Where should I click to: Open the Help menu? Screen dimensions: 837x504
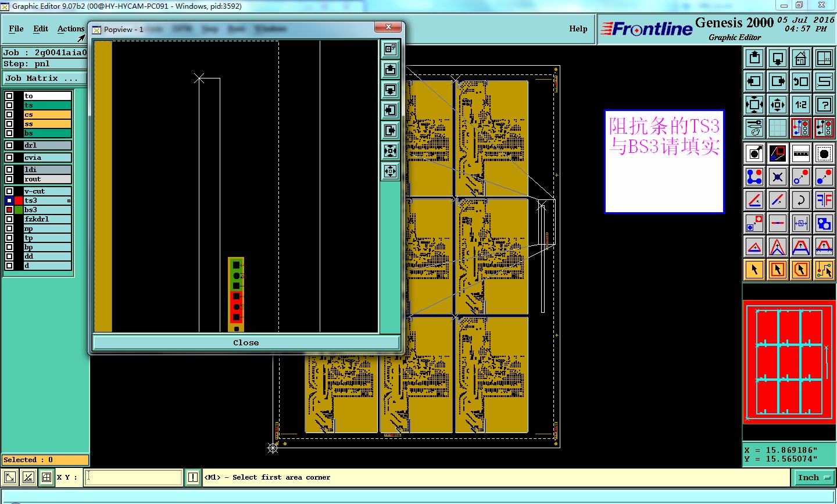point(578,28)
